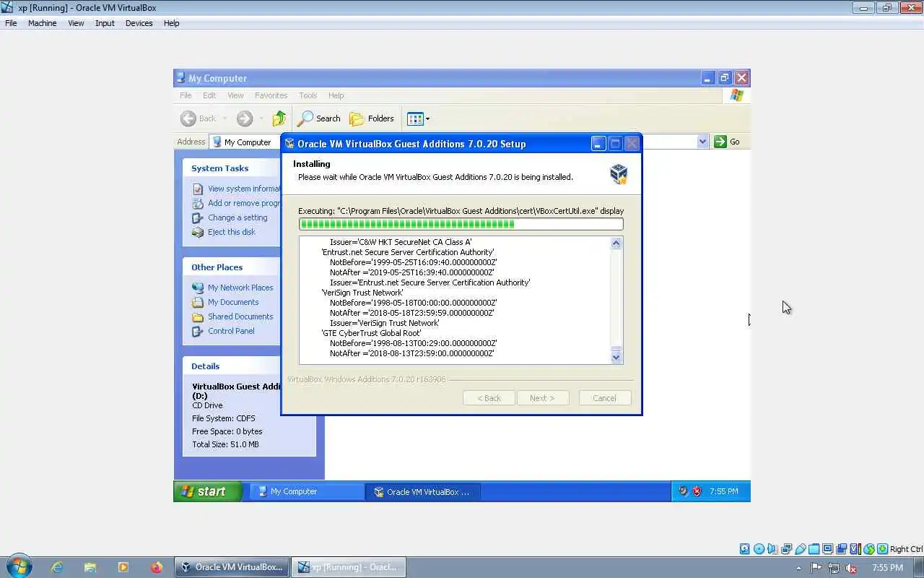Click the CPU virtualization status icon
This screenshot has width=924, height=578.
(855, 549)
